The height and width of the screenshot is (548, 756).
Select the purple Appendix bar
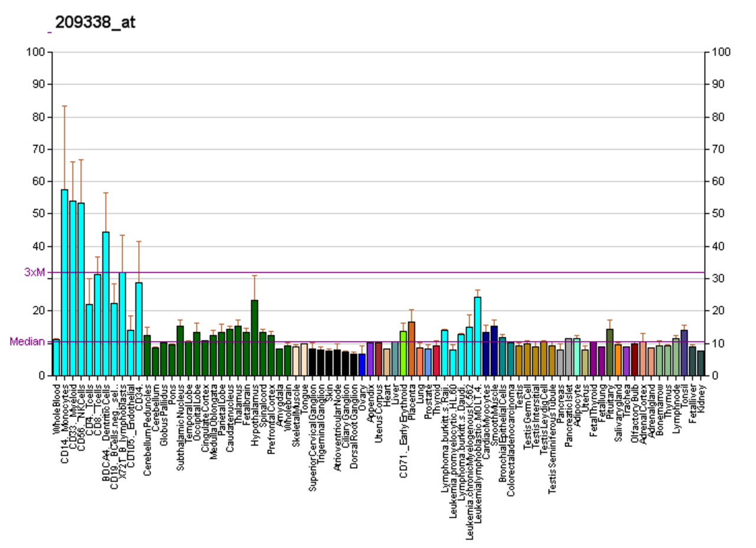(370, 359)
